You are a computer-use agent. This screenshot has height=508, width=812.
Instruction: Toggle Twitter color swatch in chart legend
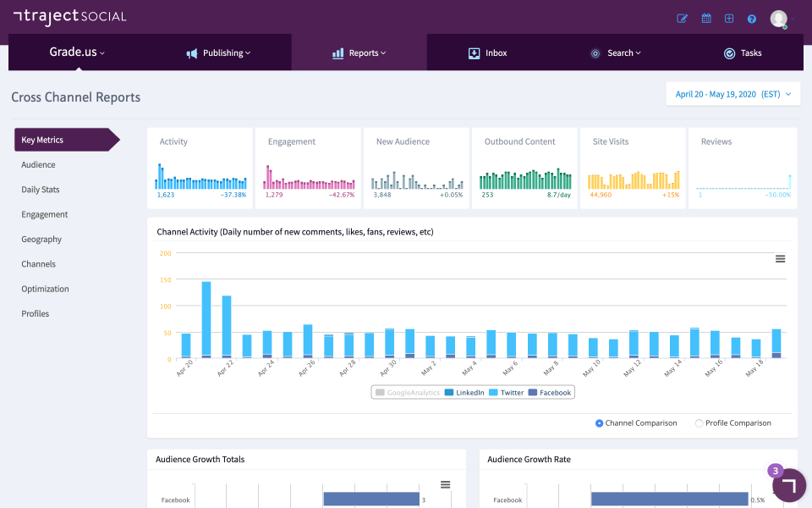(495, 393)
